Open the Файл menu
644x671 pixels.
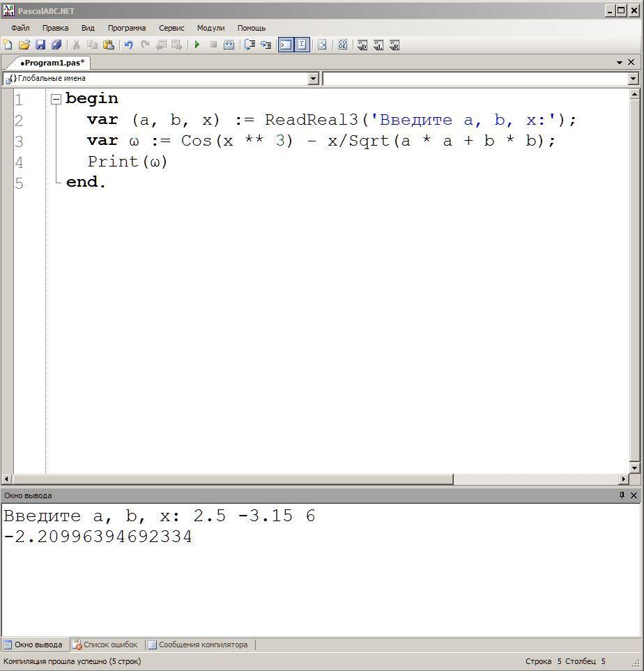point(20,28)
